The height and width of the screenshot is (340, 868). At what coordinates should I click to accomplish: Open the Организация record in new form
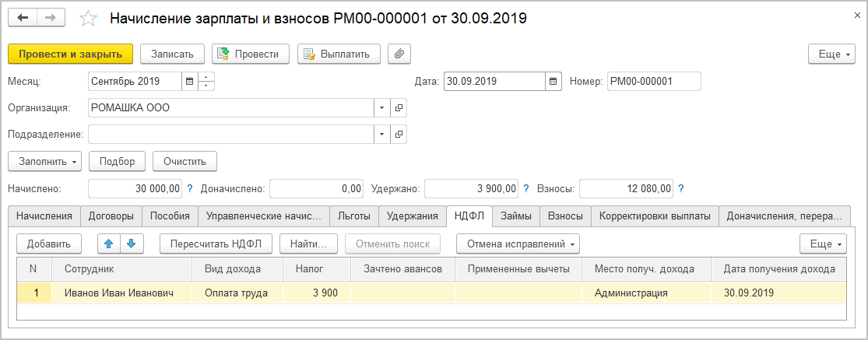coord(399,108)
